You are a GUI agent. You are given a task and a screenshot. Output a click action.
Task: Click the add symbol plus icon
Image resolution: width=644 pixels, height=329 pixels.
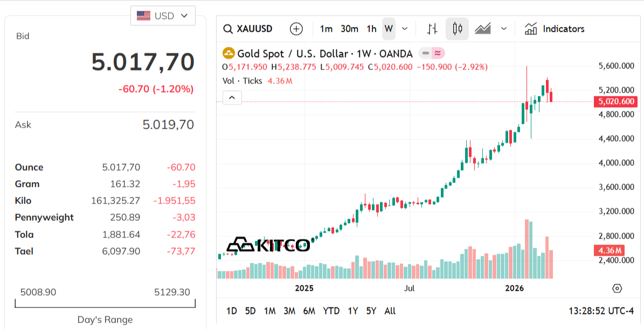click(296, 29)
